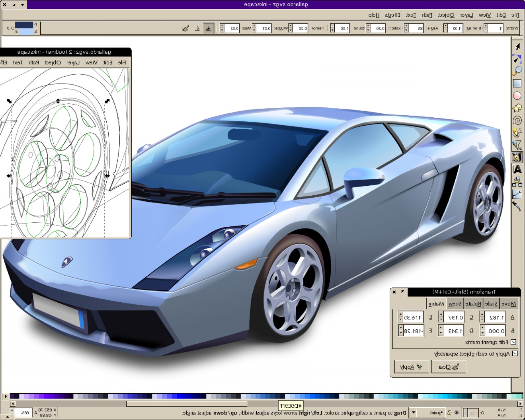525x420 pixels.
Task: Open the Path menu in main window
Action: [427, 15]
